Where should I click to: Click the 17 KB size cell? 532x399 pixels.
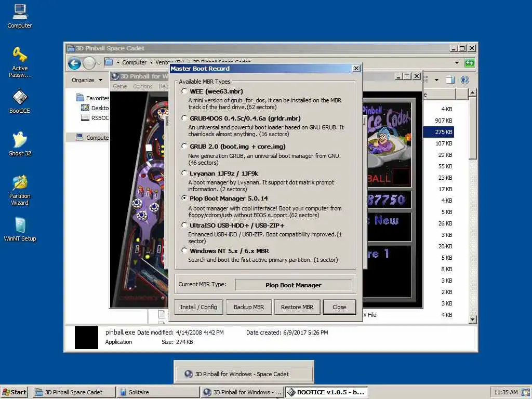click(x=445, y=189)
